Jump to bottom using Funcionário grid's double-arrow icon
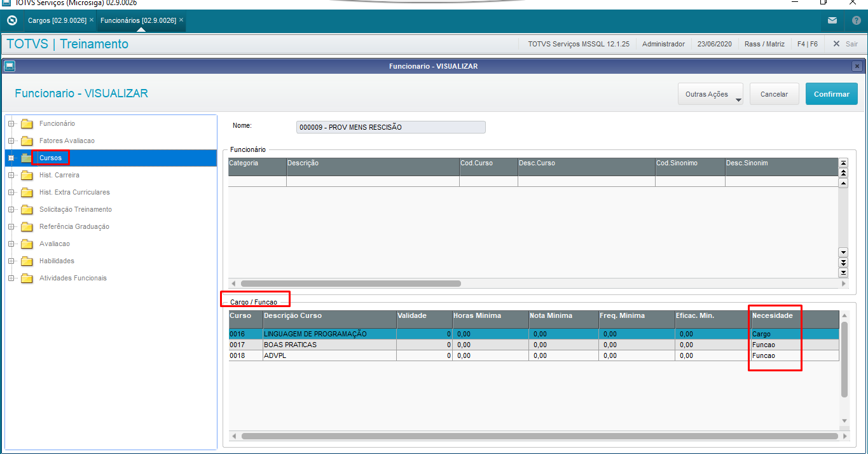Screen dimensions: 868x454 tap(844, 262)
